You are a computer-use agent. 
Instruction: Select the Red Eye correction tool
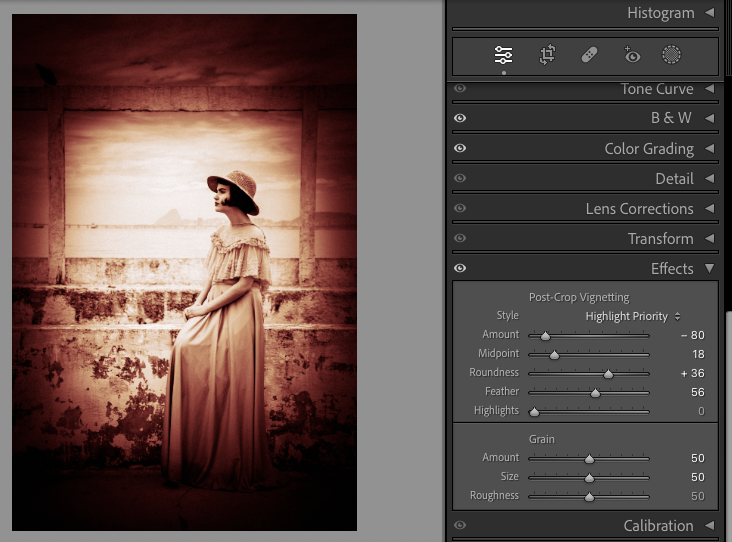click(631, 56)
